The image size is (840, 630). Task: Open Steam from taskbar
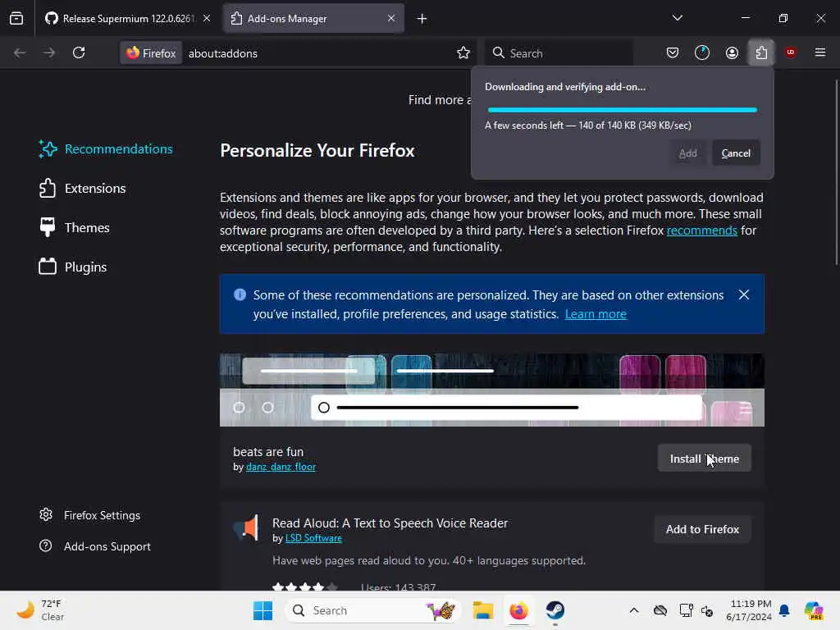555,610
